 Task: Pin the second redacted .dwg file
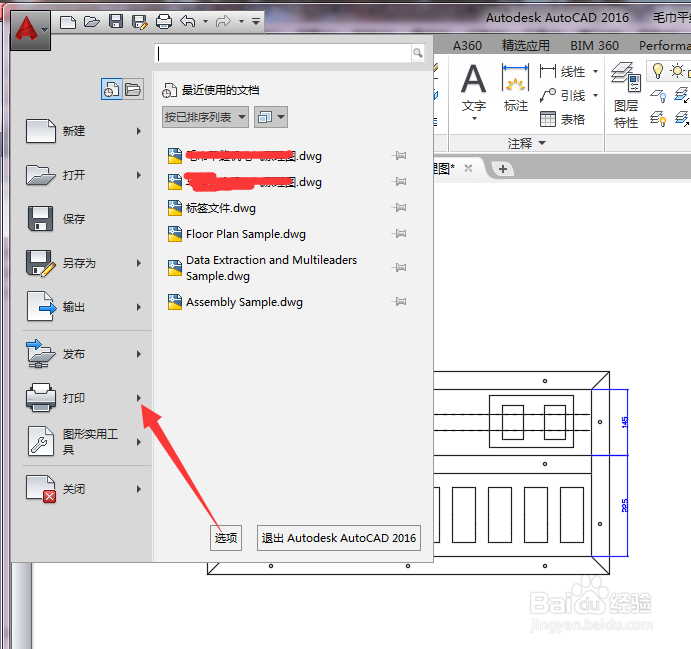coord(400,182)
